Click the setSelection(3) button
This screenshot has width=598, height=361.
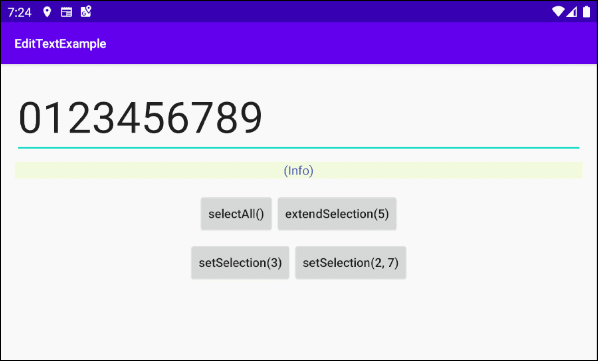click(240, 263)
